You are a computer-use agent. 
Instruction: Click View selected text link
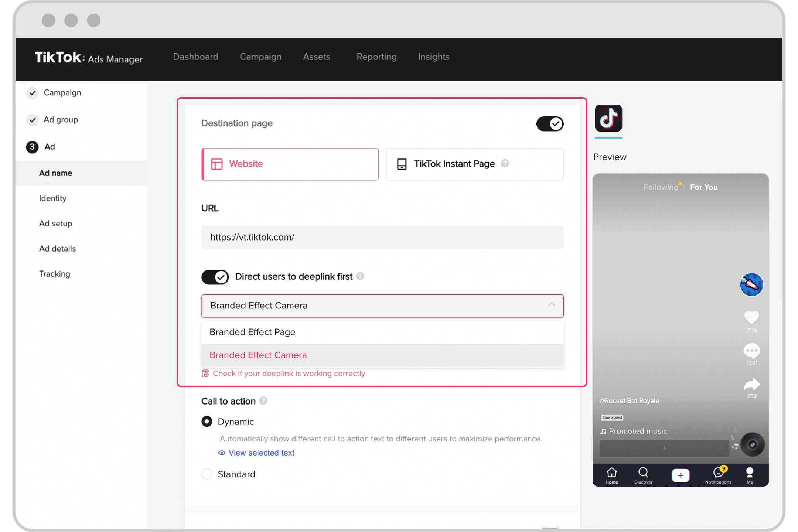(261, 453)
